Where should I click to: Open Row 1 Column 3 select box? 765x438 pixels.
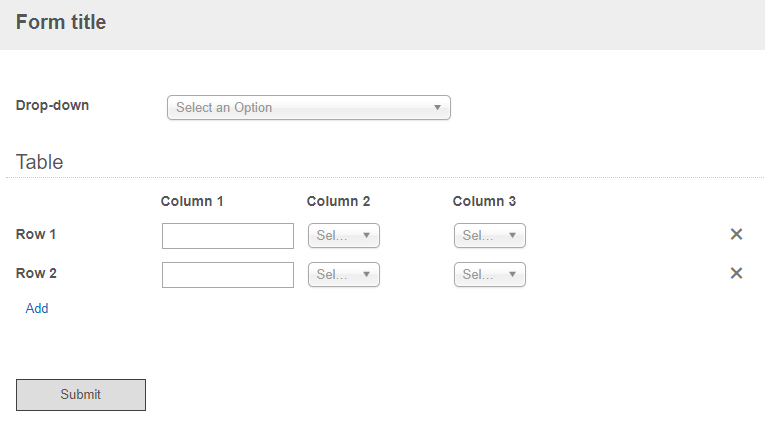[x=489, y=236]
